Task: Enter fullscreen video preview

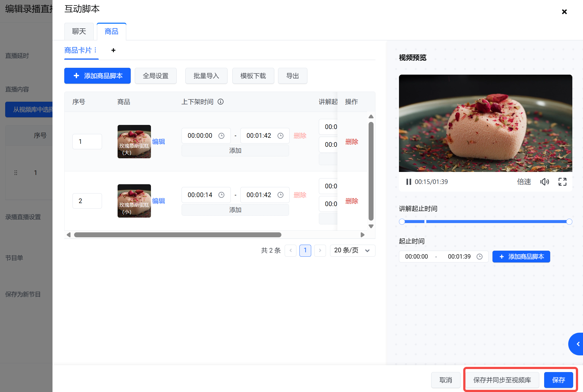Action: click(562, 182)
